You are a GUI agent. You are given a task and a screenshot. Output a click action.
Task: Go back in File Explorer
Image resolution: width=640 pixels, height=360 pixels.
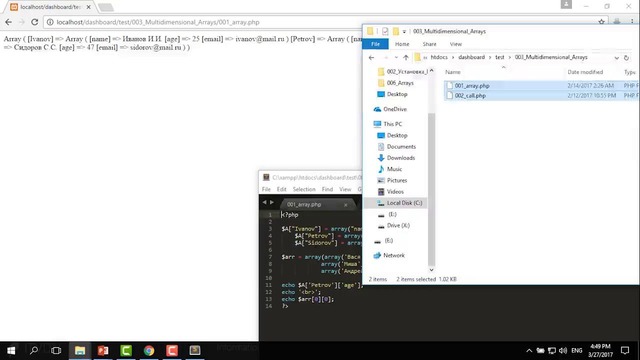pyautogui.click(x=371, y=58)
